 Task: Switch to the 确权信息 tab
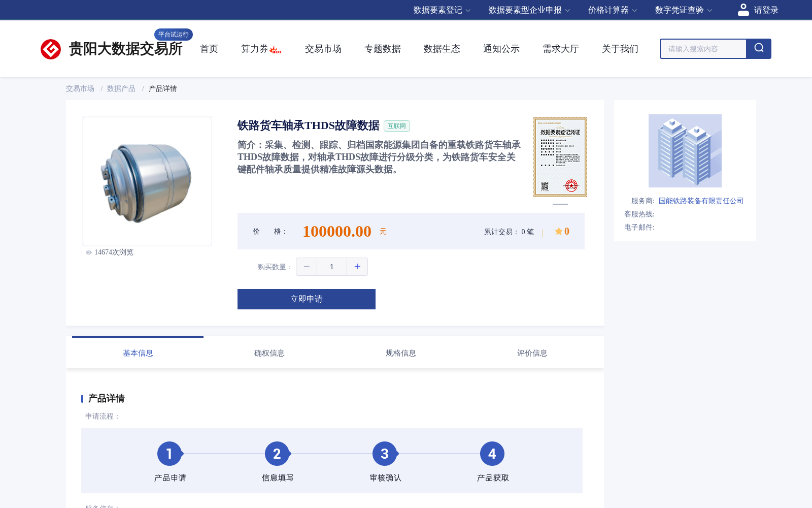click(269, 353)
